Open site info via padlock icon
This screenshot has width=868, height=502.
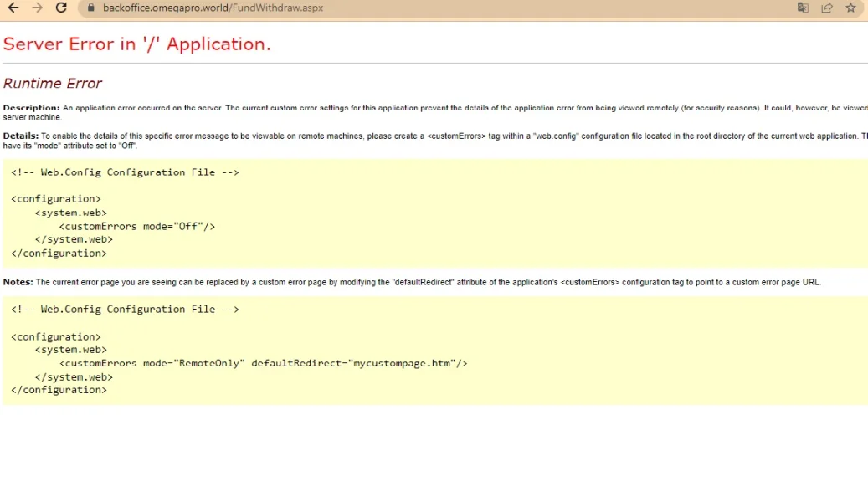[90, 8]
